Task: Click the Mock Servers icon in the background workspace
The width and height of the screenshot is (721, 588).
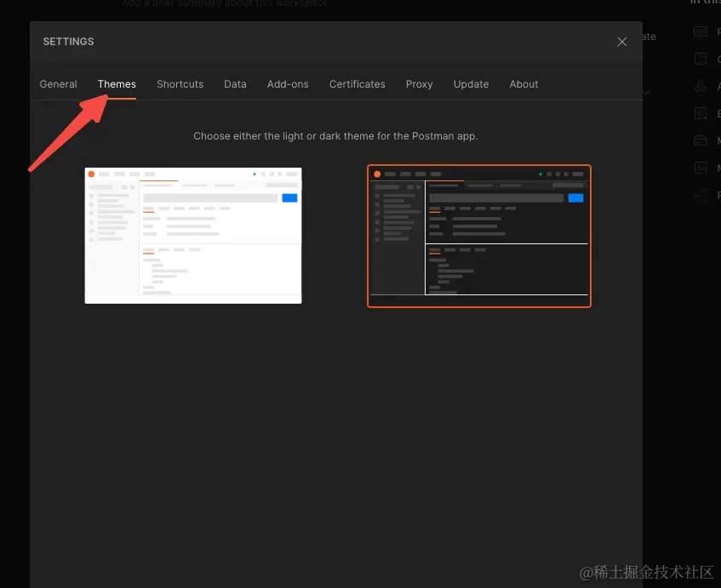Action: pyautogui.click(x=701, y=140)
